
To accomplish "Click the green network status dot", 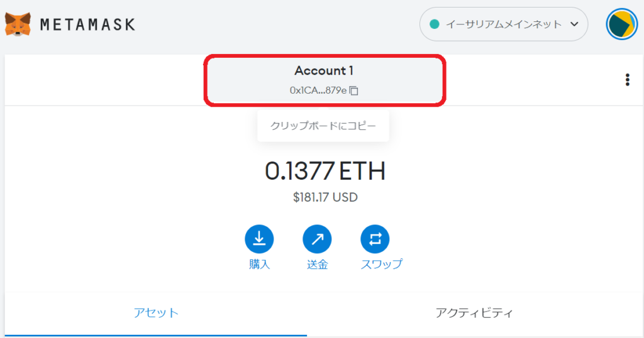I will pyautogui.click(x=433, y=25).
